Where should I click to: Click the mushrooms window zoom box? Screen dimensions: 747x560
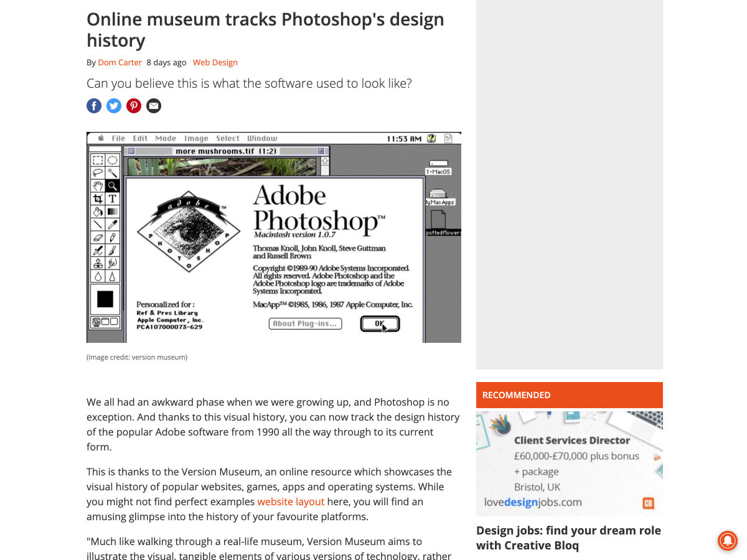pos(321,151)
